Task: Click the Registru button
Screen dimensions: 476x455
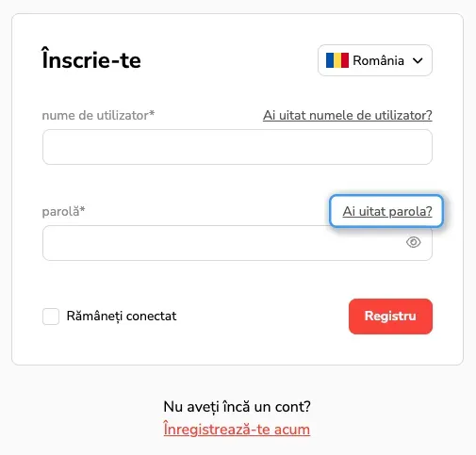Action: [390, 317]
